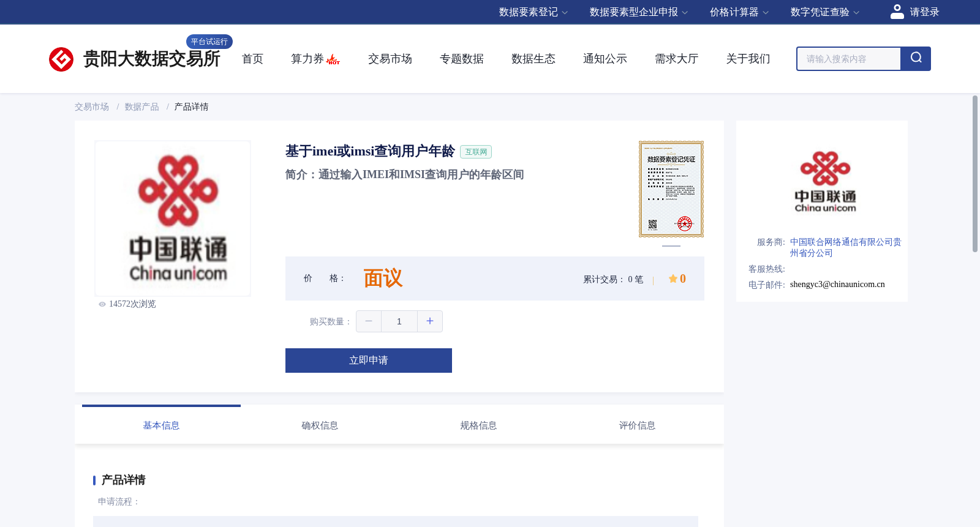
Task: Open the 算力券 menu item
Action: (x=307, y=59)
